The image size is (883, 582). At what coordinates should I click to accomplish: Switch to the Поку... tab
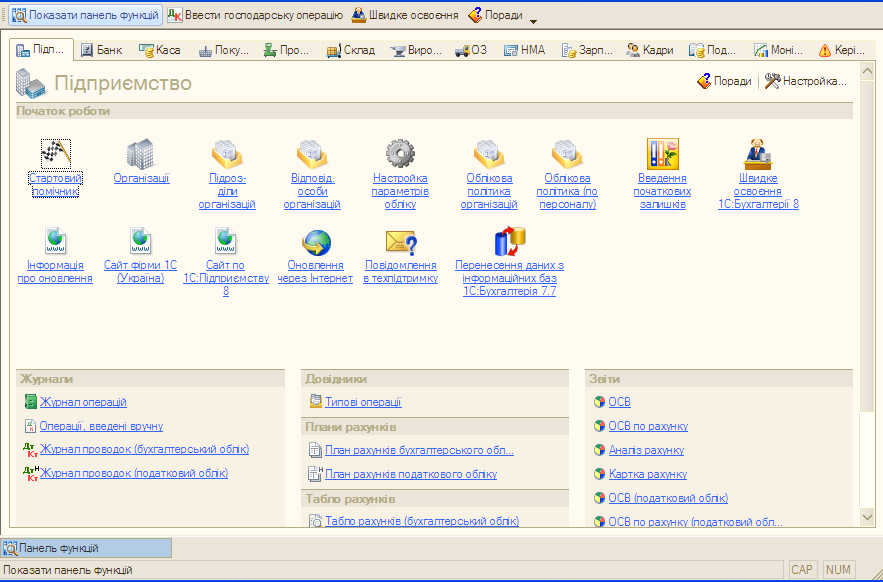(x=224, y=50)
